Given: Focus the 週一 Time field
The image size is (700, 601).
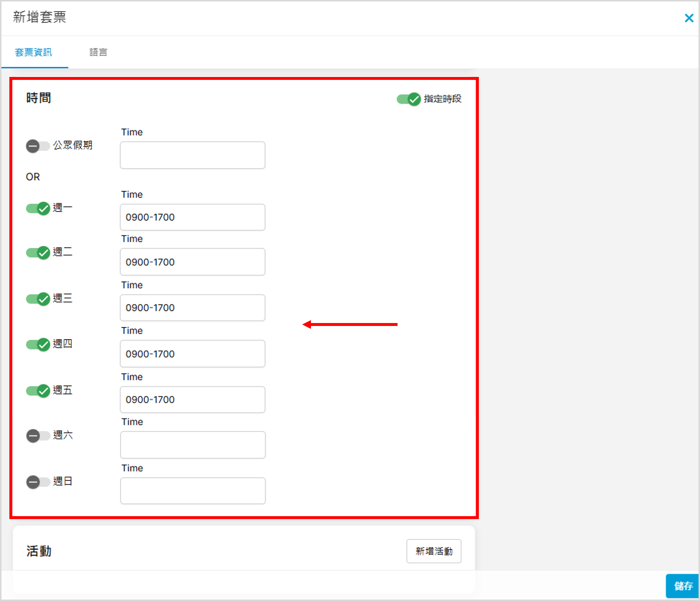Looking at the screenshot, I should pyautogui.click(x=192, y=217).
